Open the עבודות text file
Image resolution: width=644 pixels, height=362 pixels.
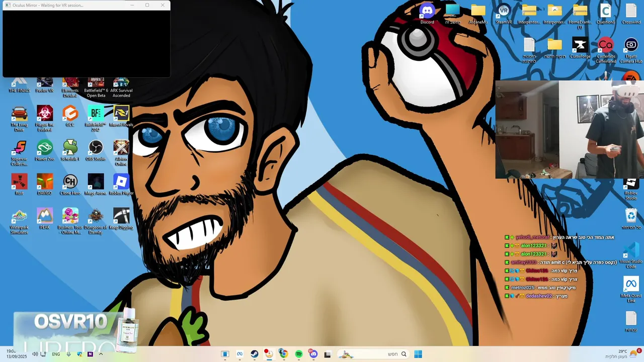click(631, 322)
